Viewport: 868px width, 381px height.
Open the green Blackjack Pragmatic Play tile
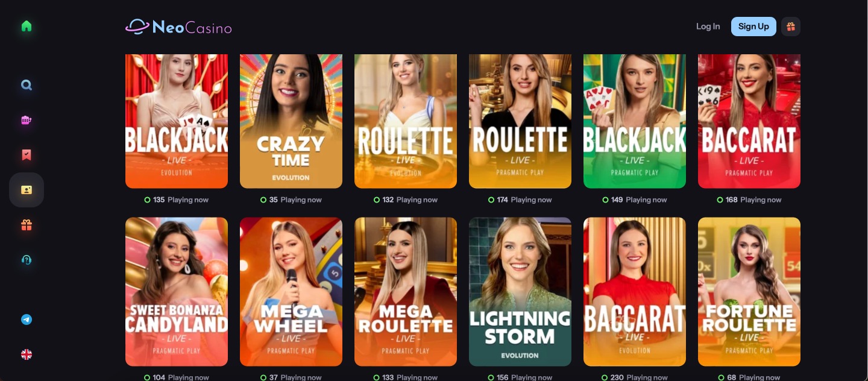[x=635, y=121]
